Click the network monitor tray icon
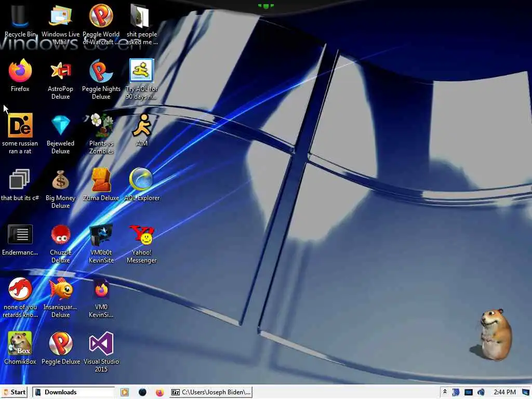This screenshot has width=532, height=399. (468, 392)
